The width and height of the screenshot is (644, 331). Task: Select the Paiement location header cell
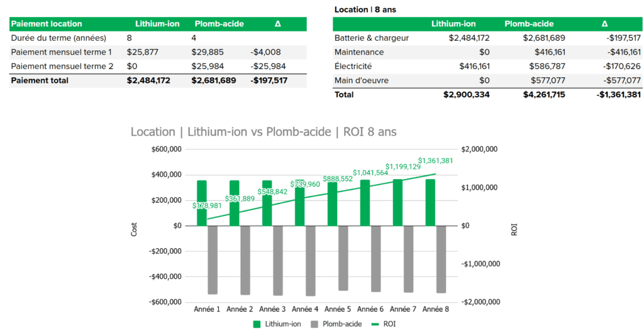tap(47, 24)
